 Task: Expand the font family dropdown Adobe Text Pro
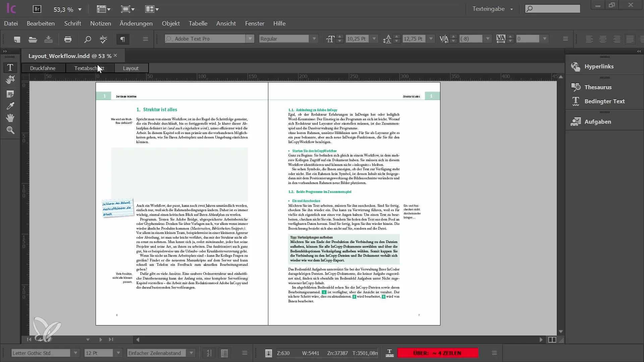[x=249, y=39]
